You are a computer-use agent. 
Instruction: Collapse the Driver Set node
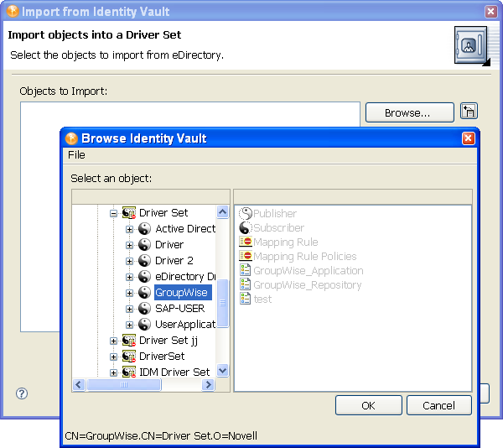pos(113,213)
